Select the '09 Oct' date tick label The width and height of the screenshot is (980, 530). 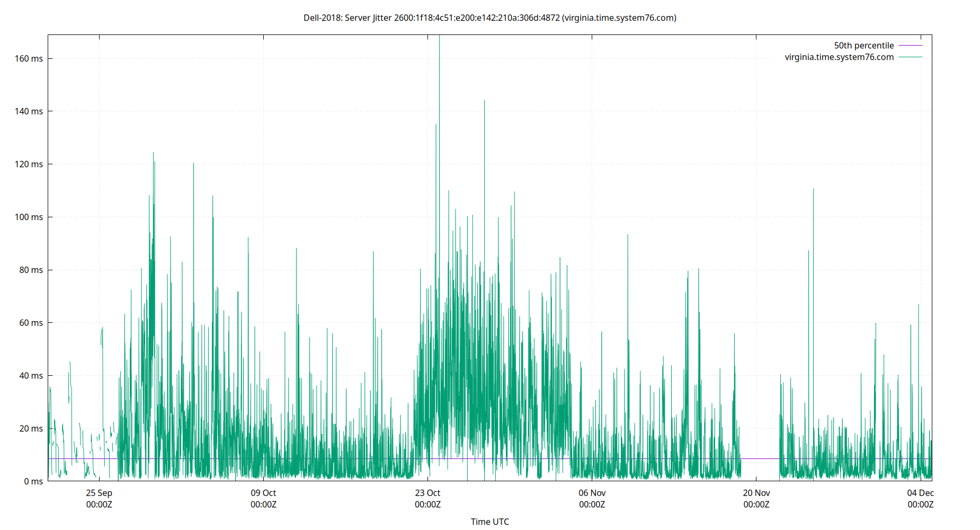pyautogui.click(x=263, y=493)
